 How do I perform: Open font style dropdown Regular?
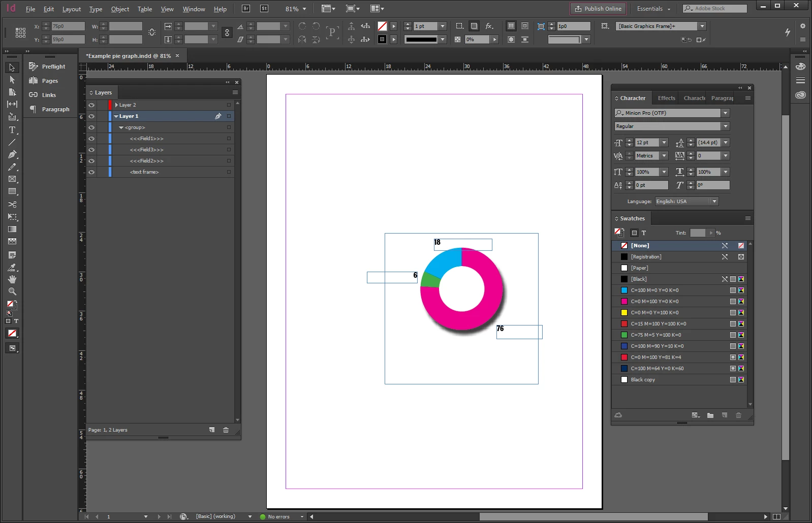pos(726,126)
